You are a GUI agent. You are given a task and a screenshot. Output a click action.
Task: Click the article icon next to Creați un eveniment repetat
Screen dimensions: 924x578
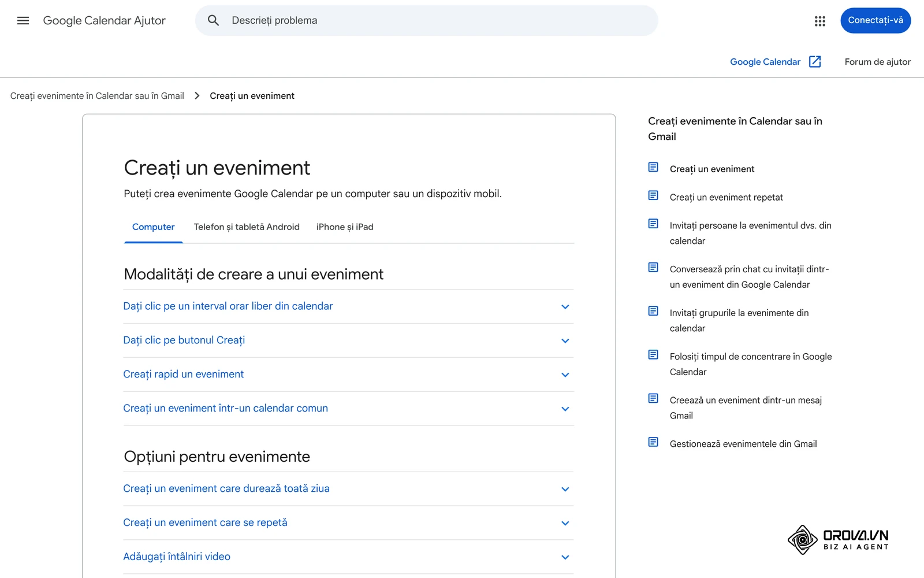pos(653,196)
